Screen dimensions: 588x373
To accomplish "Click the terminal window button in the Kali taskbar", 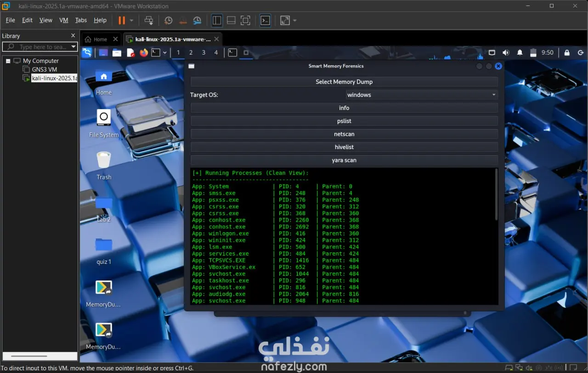I will tap(233, 53).
